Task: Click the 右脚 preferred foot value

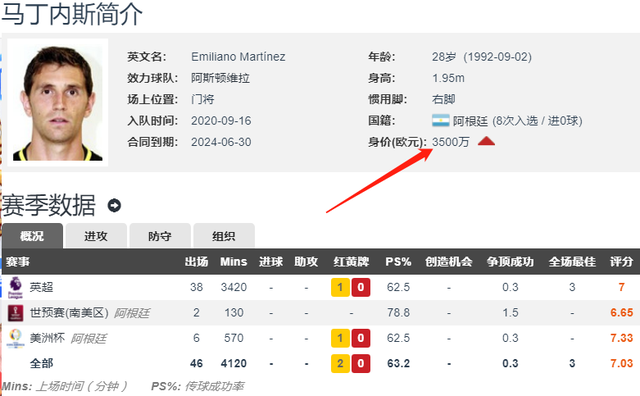Action: [x=444, y=99]
